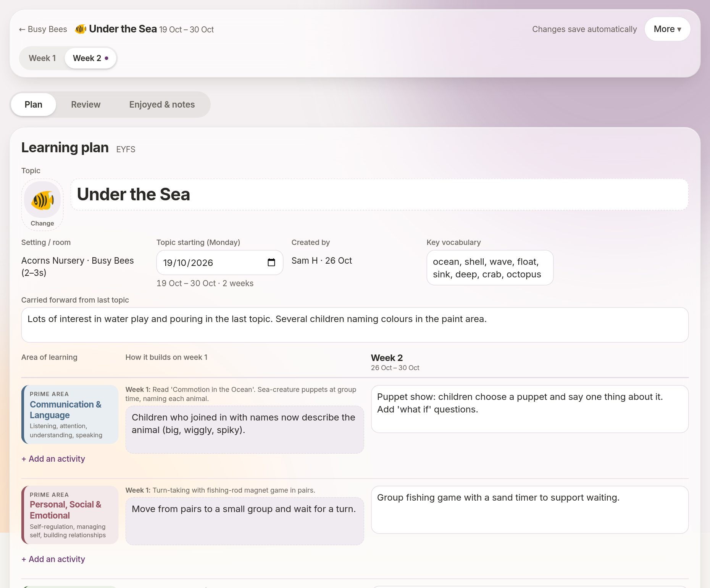The image size is (710, 588).
Task: Click 'Acorns Nursery · Busy Bees (2–3s)' text
Action: tap(77, 266)
